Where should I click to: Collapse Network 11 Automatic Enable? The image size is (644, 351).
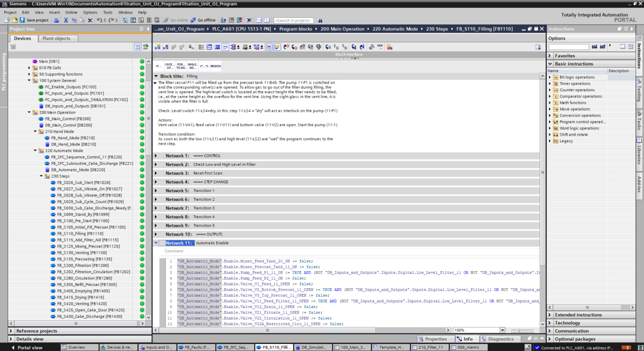click(x=156, y=243)
